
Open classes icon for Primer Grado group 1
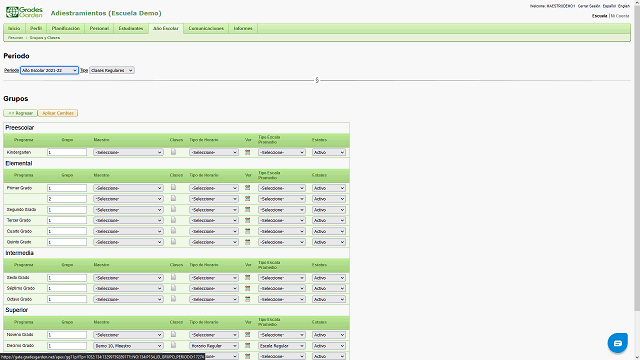(x=173, y=187)
